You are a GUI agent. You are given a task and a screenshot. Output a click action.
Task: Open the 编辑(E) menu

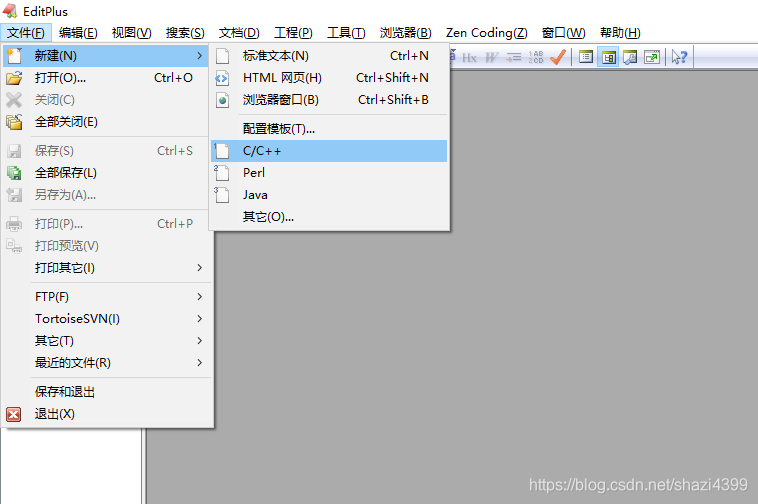(78, 33)
